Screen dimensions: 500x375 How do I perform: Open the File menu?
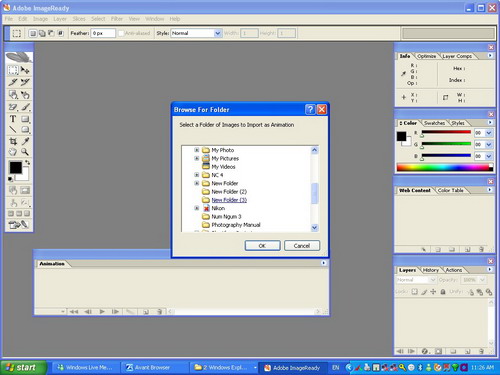pos(9,19)
